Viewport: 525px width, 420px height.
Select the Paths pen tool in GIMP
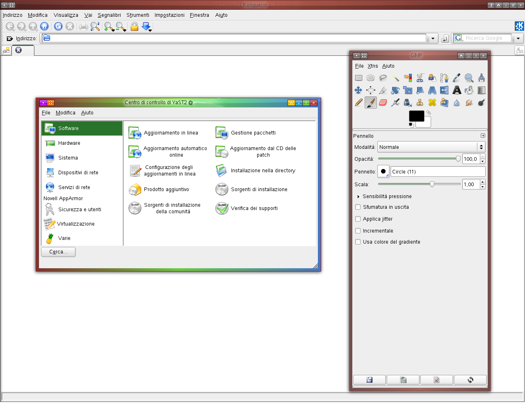tap(445, 78)
